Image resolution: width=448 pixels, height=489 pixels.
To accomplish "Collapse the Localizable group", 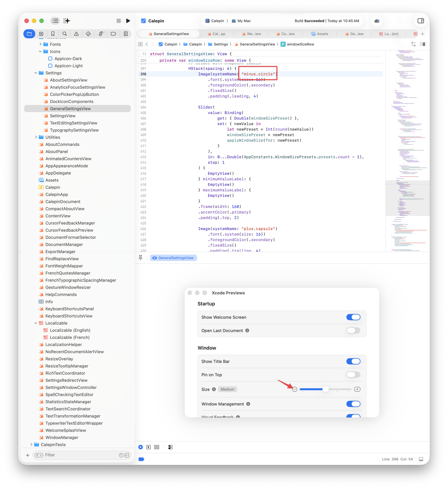I will tap(36, 323).
